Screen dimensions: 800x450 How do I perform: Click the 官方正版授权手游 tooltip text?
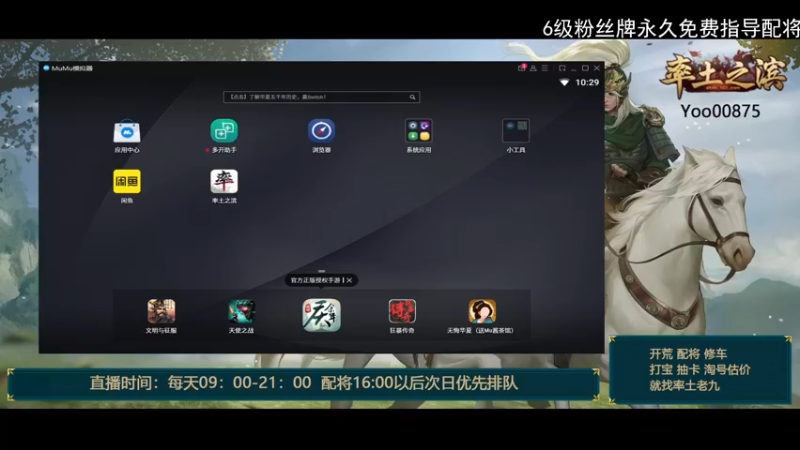pyautogui.click(x=316, y=280)
